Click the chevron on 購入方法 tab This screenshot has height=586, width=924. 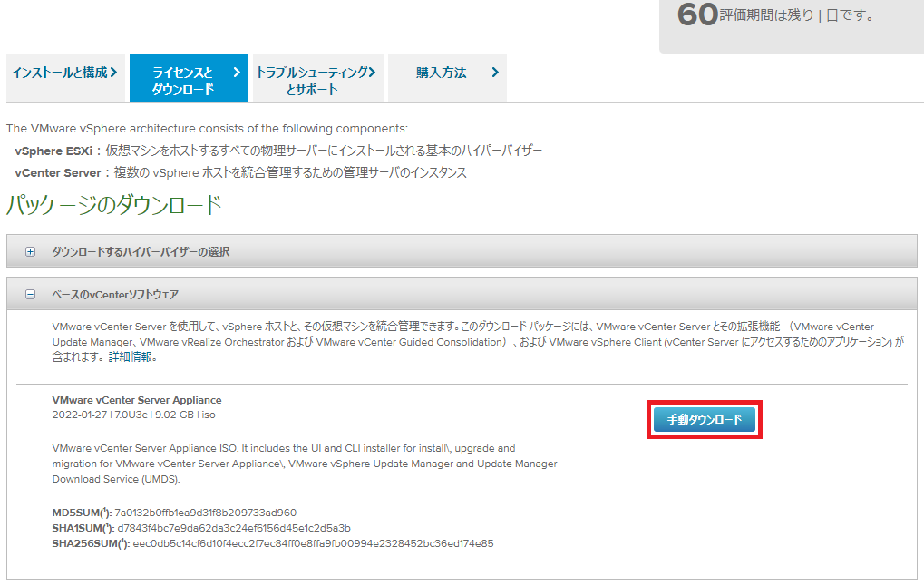495,72
